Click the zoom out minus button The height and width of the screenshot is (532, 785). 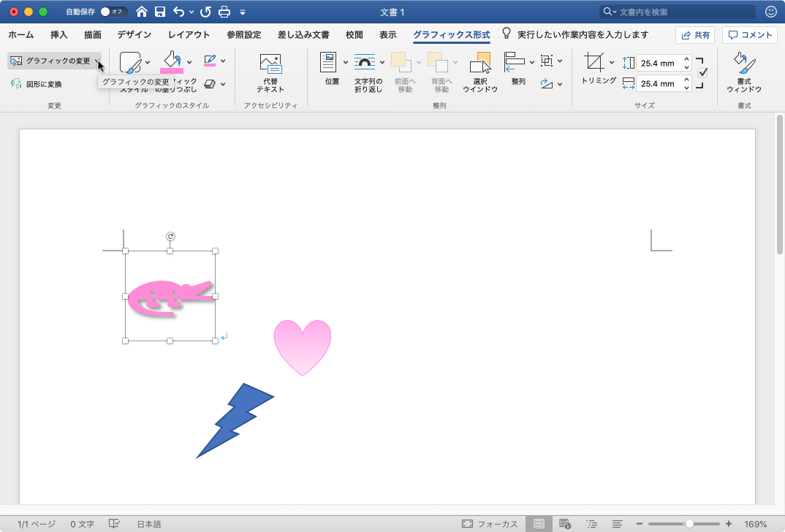(640, 523)
